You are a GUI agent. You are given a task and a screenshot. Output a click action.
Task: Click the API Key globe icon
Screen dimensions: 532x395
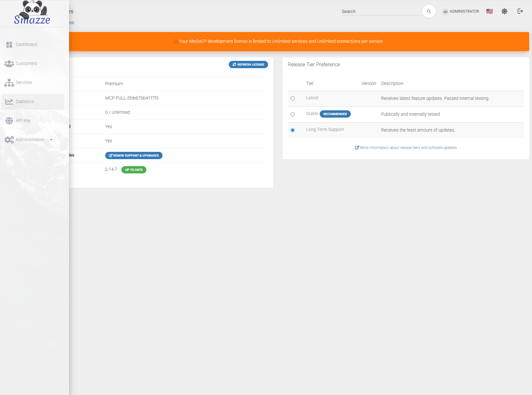pyautogui.click(x=9, y=121)
